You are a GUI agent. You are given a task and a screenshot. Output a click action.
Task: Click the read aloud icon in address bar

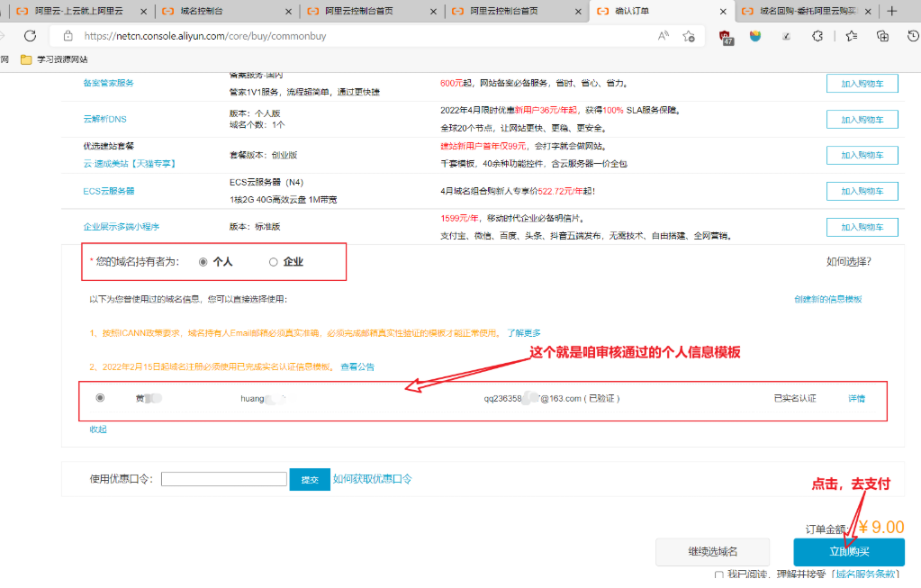(x=664, y=36)
